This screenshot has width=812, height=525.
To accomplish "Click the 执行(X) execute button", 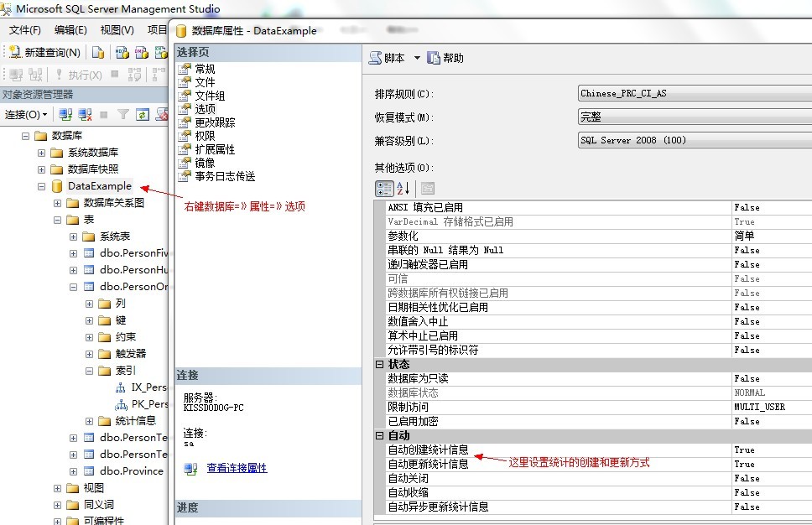I will [79, 75].
